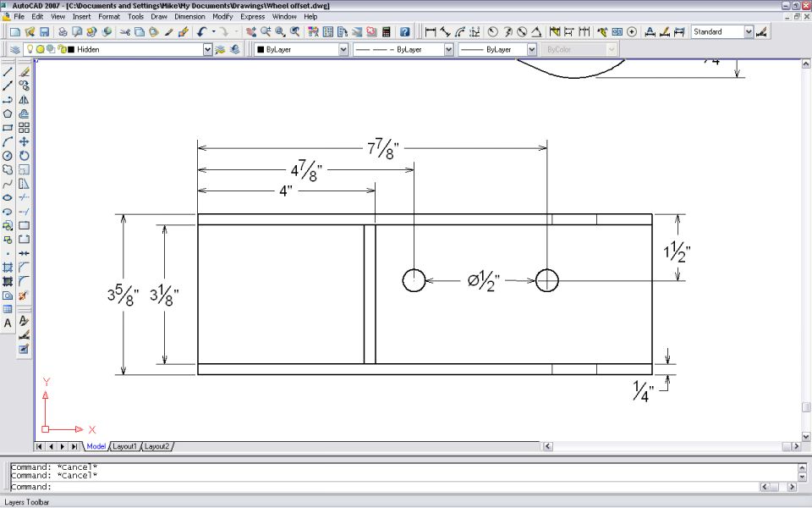Viewport: 812px width, 508px height.
Task: Select the Rectangle draw tool
Action: [x=8, y=128]
